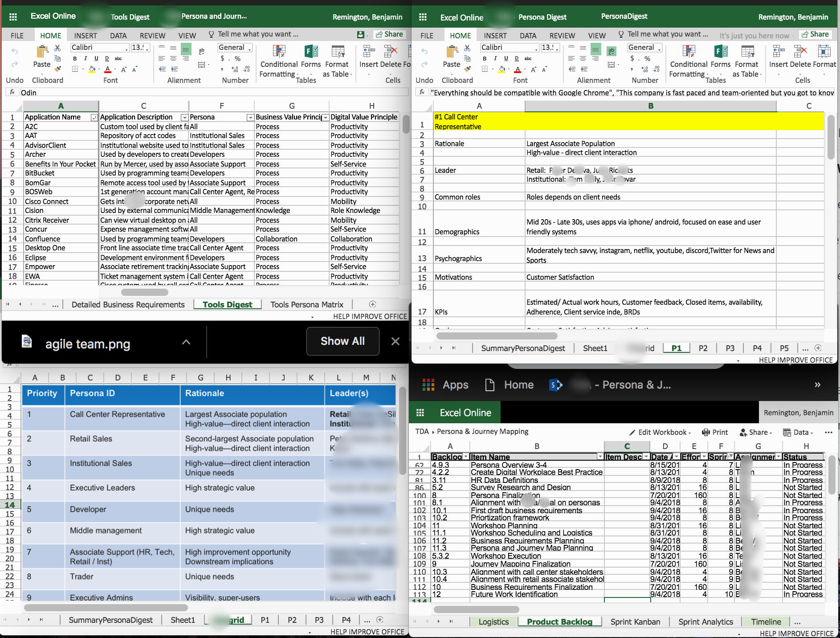Open Conditional Formatting in Tools Digest window
The width and height of the screenshot is (840, 638).
[279, 61]
